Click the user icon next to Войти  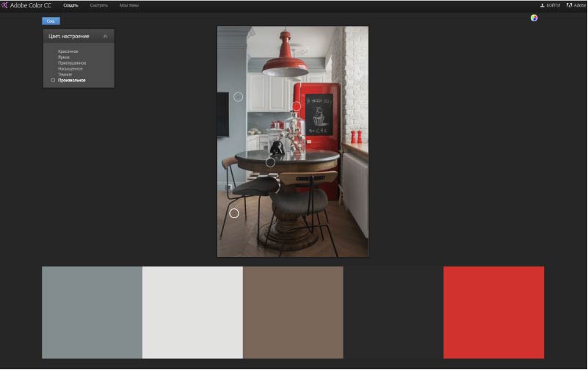(542, 5)
